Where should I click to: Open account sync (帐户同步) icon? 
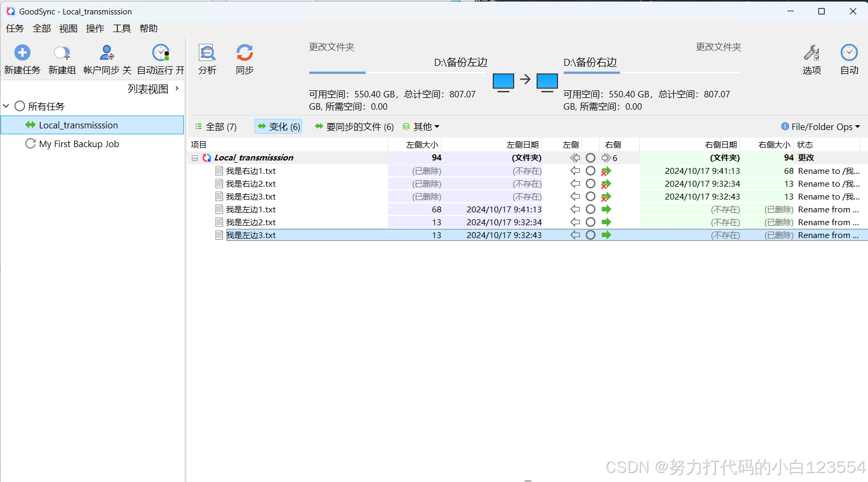[x=107, y=52]
